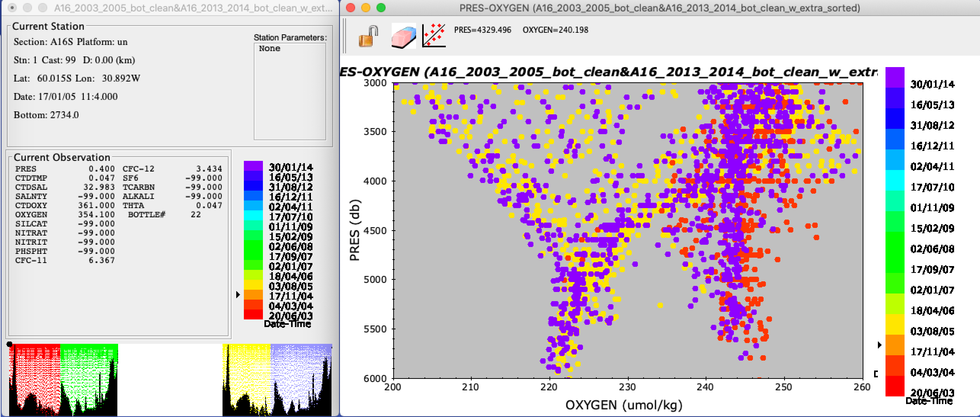Click 'Stn: 1 Cast: 99' station line
Viewport: 980px width, 417px height.
tap(74, 60)
